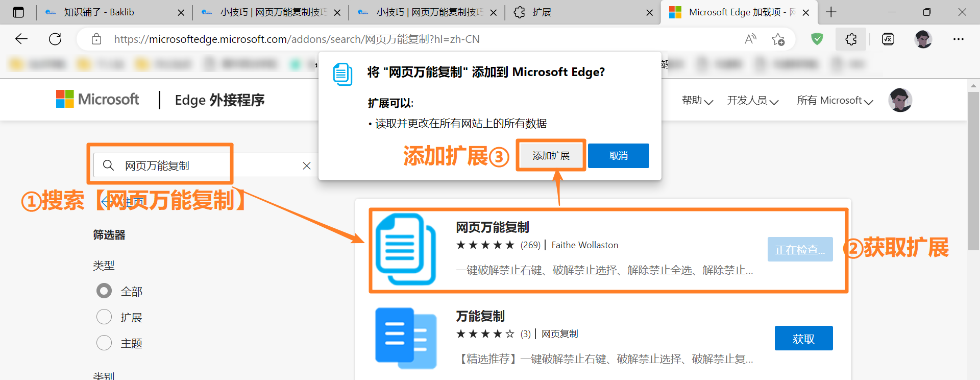Open the 万能复制 extension icon
The image size is (980, 380).
click(x=406, y=338)
